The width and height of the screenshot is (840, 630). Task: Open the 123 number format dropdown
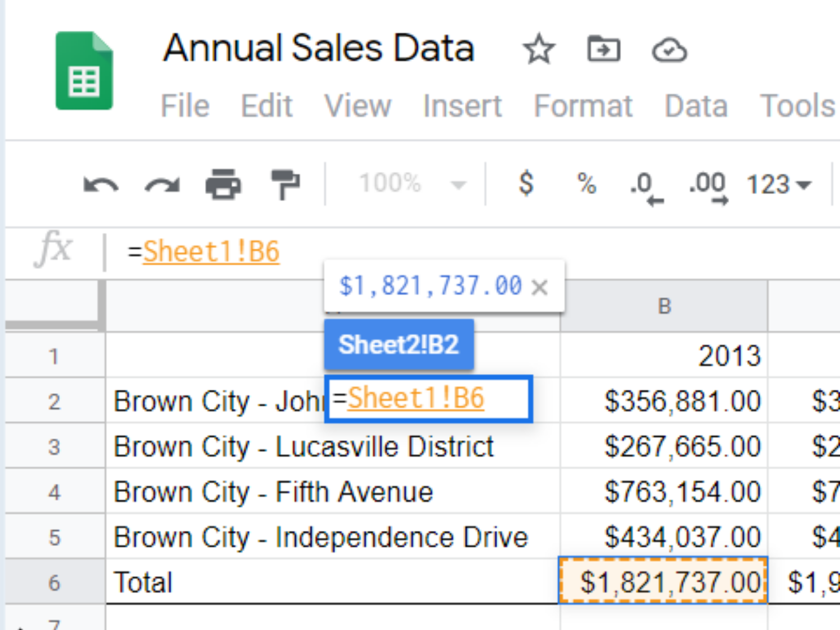(x=781, y=183)
